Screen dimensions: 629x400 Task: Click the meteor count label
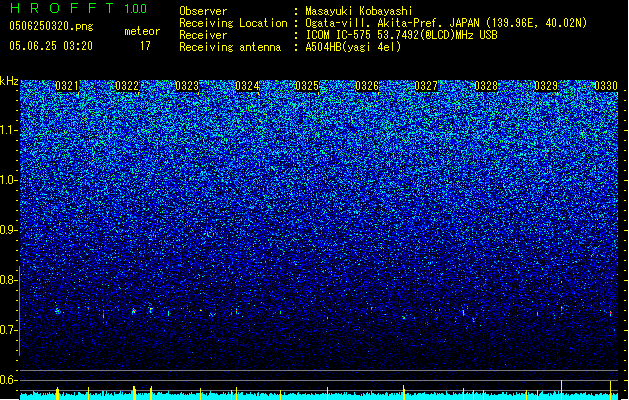(142, 31)
